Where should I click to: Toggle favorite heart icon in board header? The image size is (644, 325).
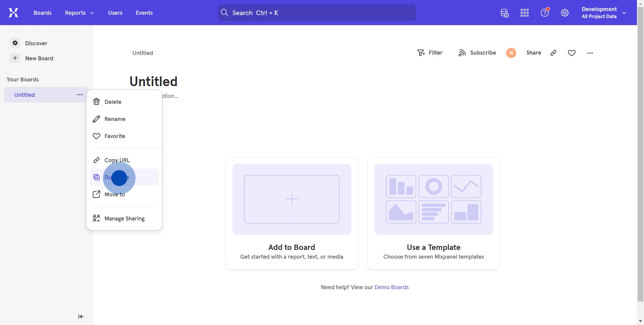(x=572, y=53)
